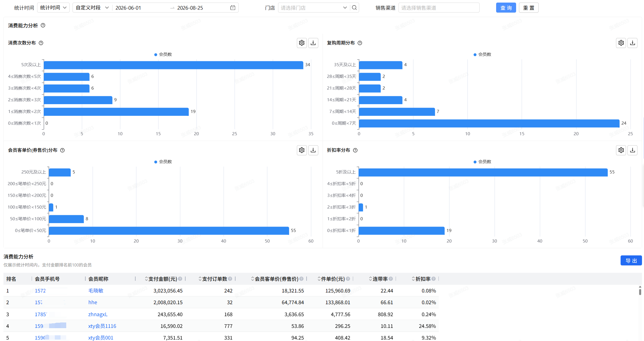Image resolution: width=644 pixels, height=341 pixels.
Task: Download the 消费次数分布 chart
Action: [x=313, y=43]
